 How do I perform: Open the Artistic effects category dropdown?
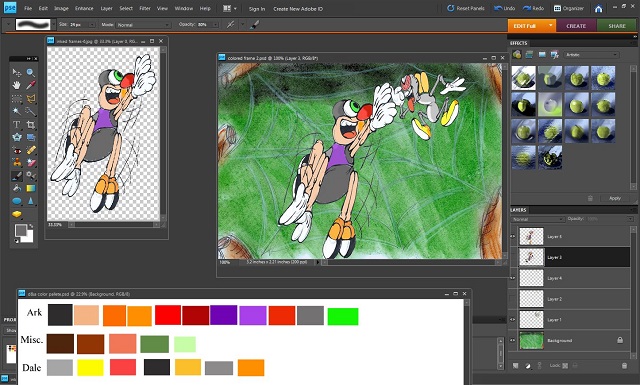[x=591, y=55]
